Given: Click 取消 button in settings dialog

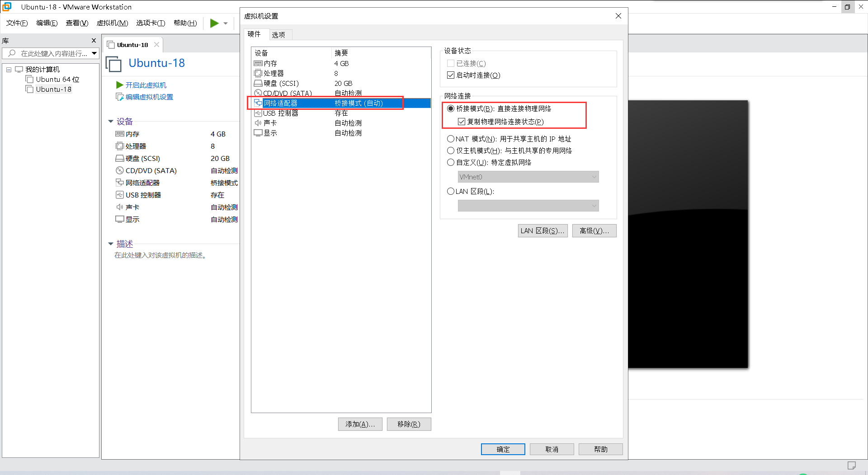Looking at the screenshot, I should click(552, 449).
